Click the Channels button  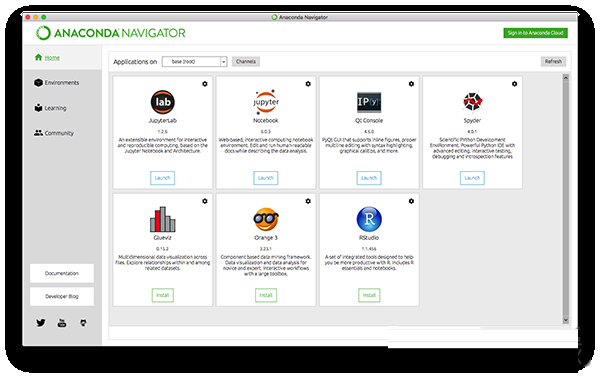[246, 62]
